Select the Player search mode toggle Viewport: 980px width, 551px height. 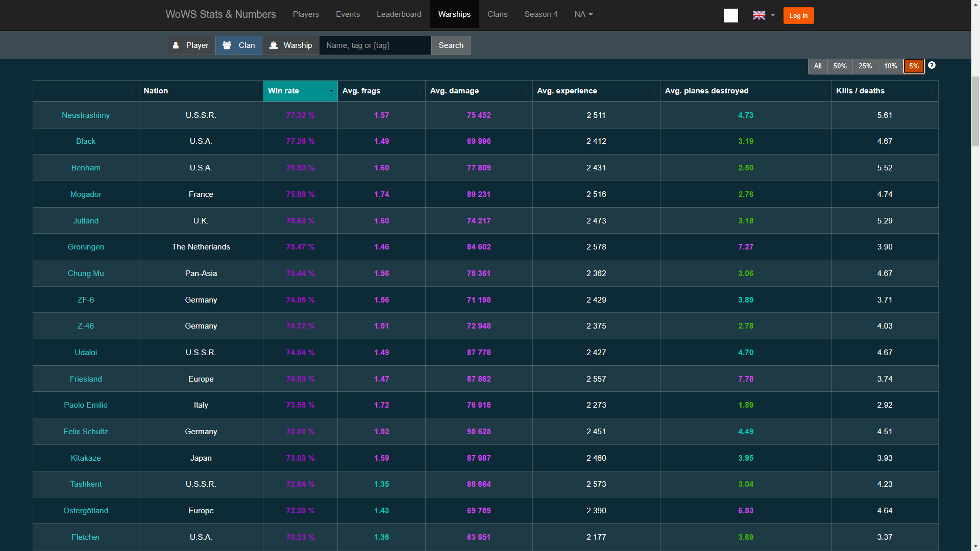(190, 45)
